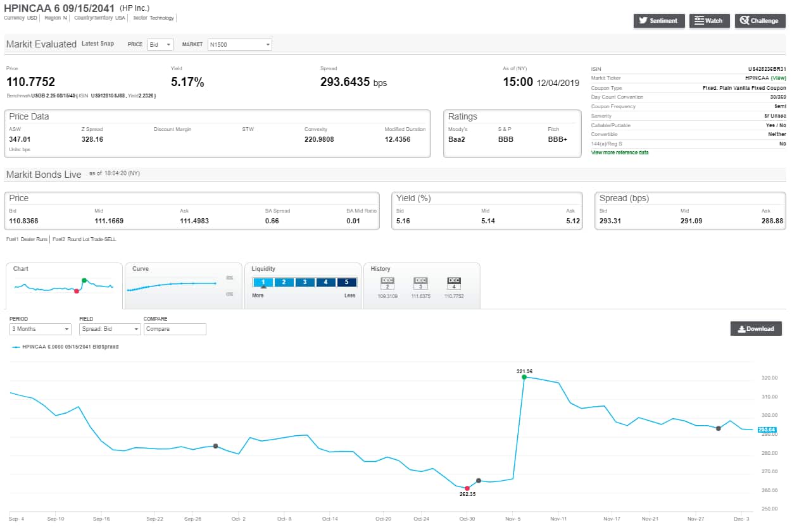Click the Moody's rating Baa2
This screenshot has height=532, width=792.
click(x=457, y=139)
